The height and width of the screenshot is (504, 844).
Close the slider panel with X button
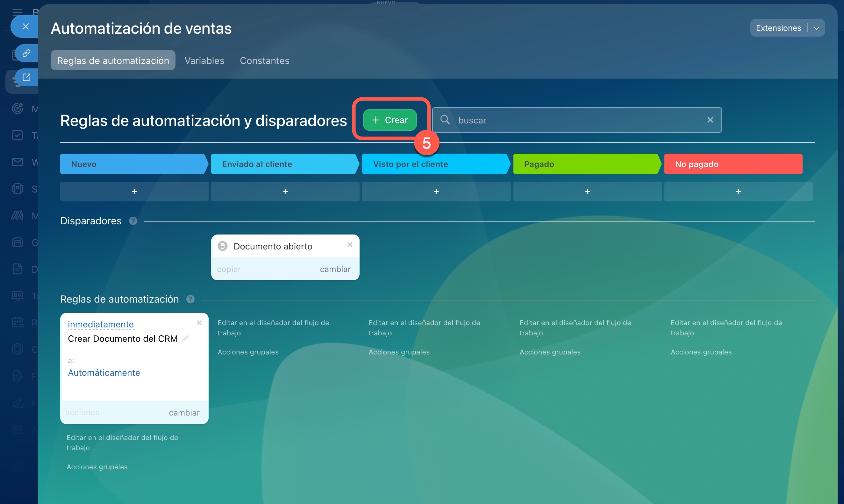tap(25, 26)
